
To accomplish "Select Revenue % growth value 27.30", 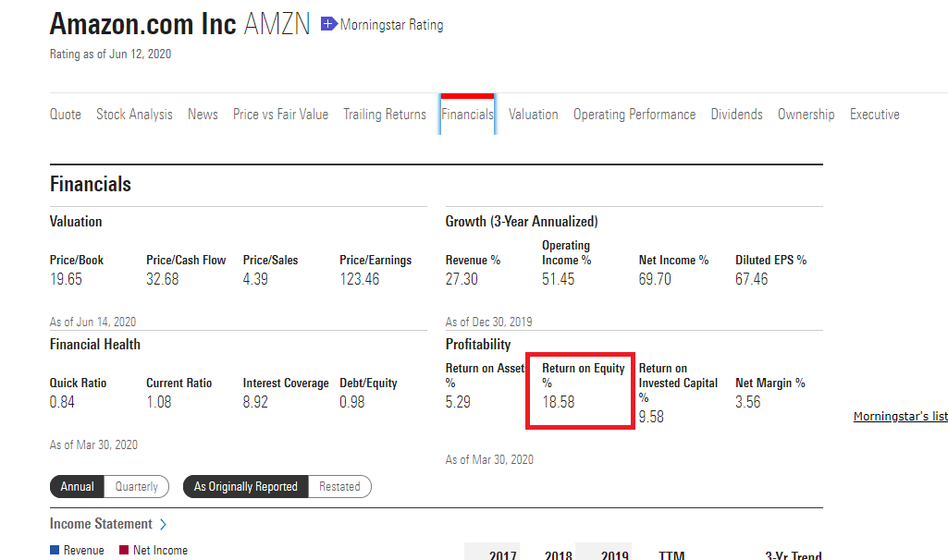I will point(462,279).
